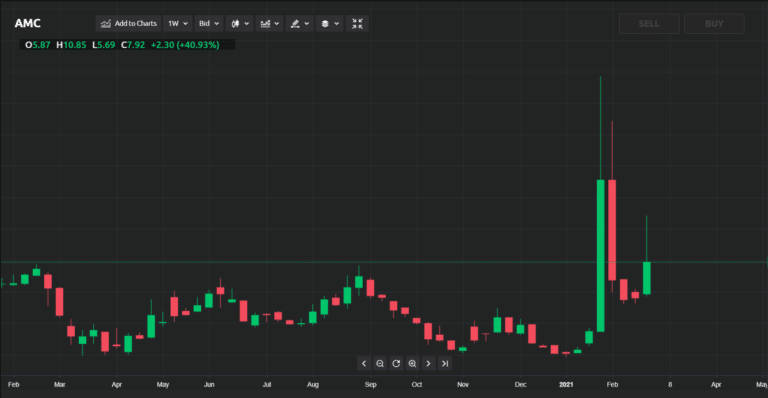Open the 1W timeframe dropdown
This screenshot has width=768, height=398.
[x=178, y=23]
